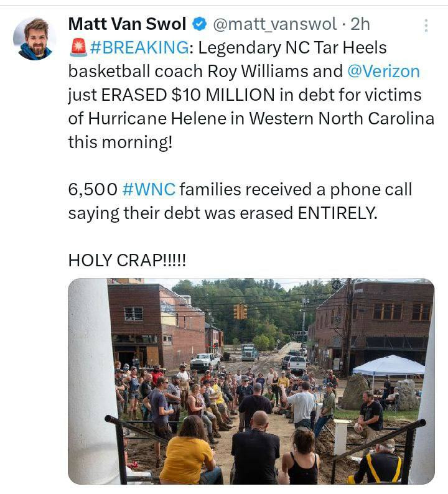Click the HOLY CRAP!!!!! text line

pyautogui.click(x=127, y=260)
